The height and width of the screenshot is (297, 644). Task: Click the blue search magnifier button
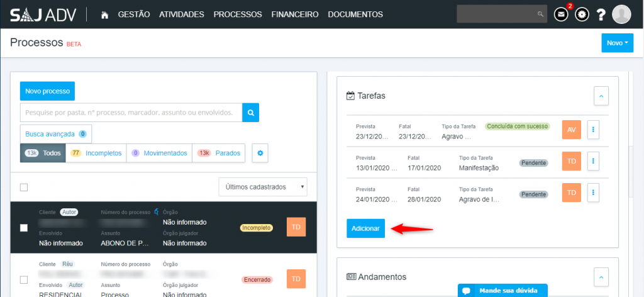pos(250,113)
